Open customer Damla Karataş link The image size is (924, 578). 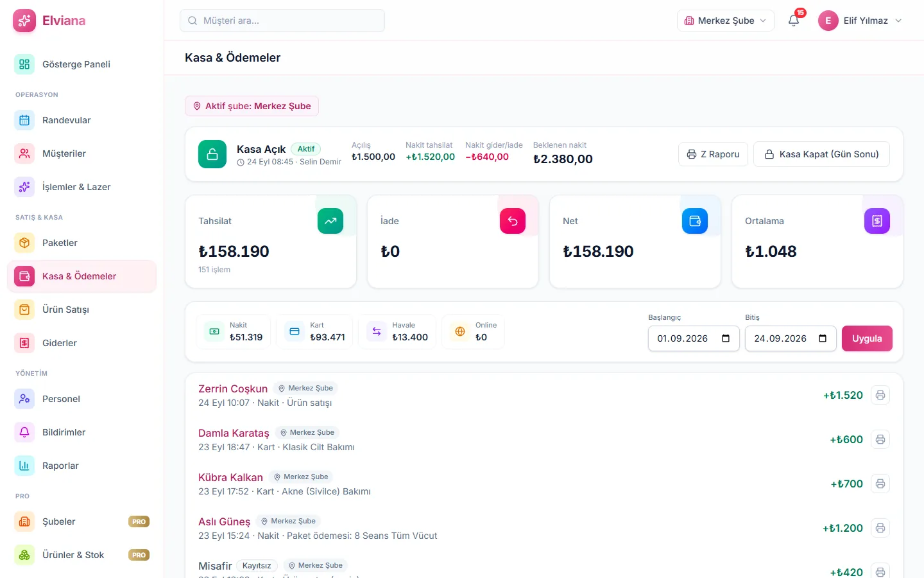234,433
